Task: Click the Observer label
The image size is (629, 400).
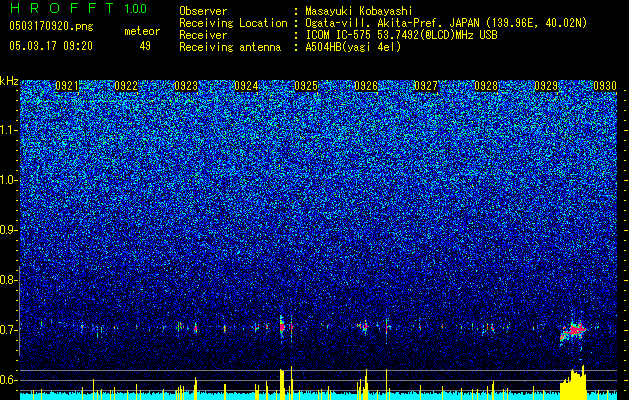Action: 203,11
